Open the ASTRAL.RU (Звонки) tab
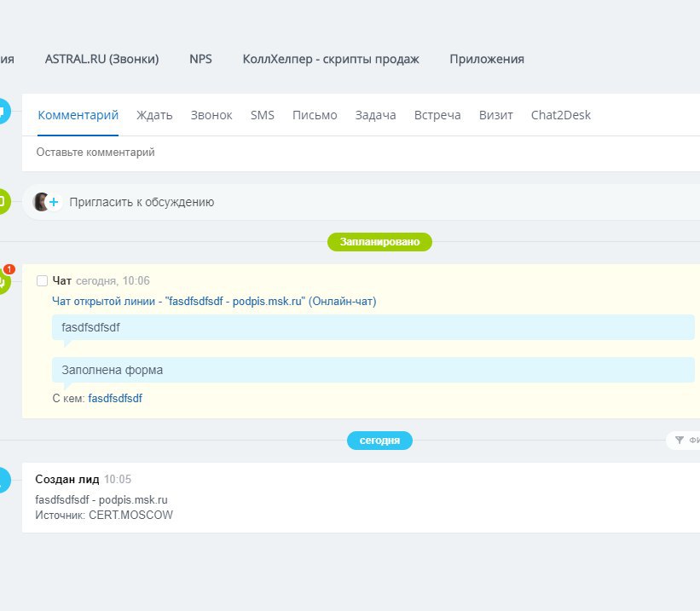The width and height of the screenshot is (700, 611). tap(101, 59)
